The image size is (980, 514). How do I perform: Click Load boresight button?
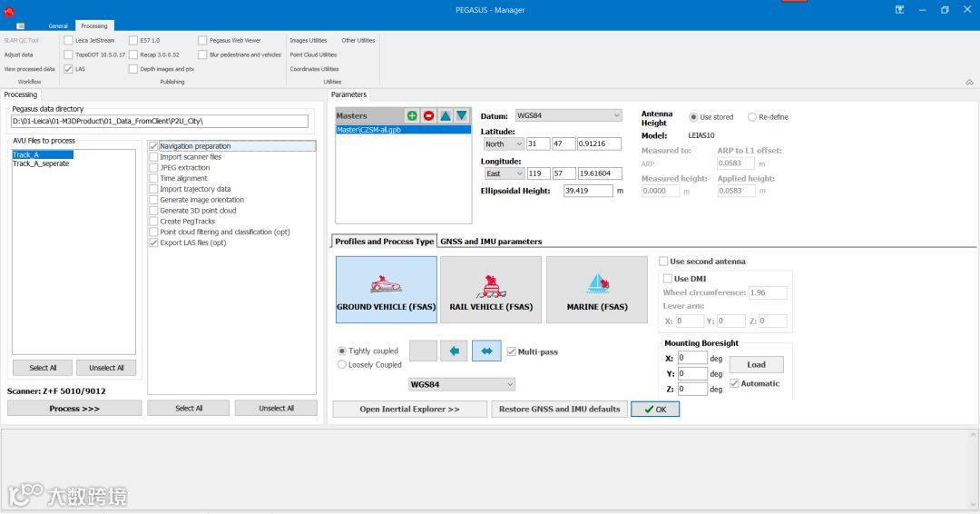[x=756, y=364]
